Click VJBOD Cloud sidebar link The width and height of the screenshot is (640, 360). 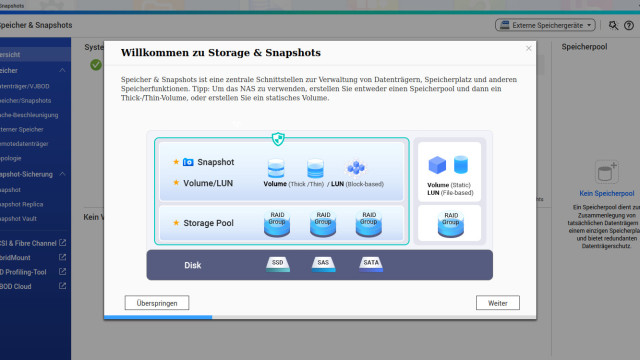(16, 287)
